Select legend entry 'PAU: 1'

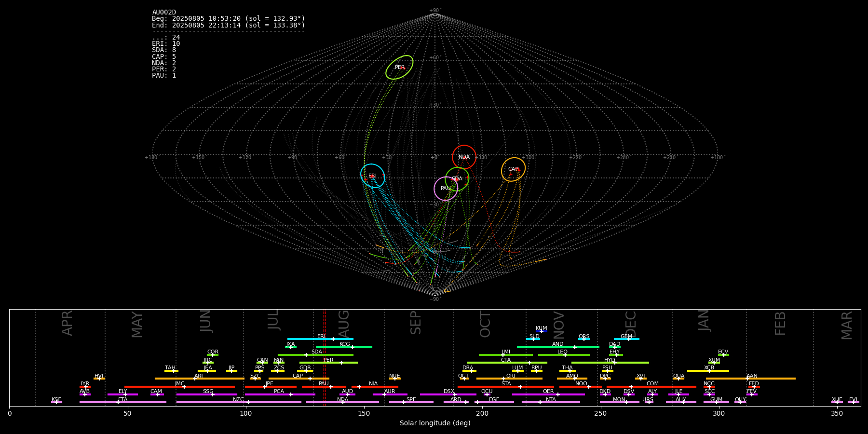(164, 76)
